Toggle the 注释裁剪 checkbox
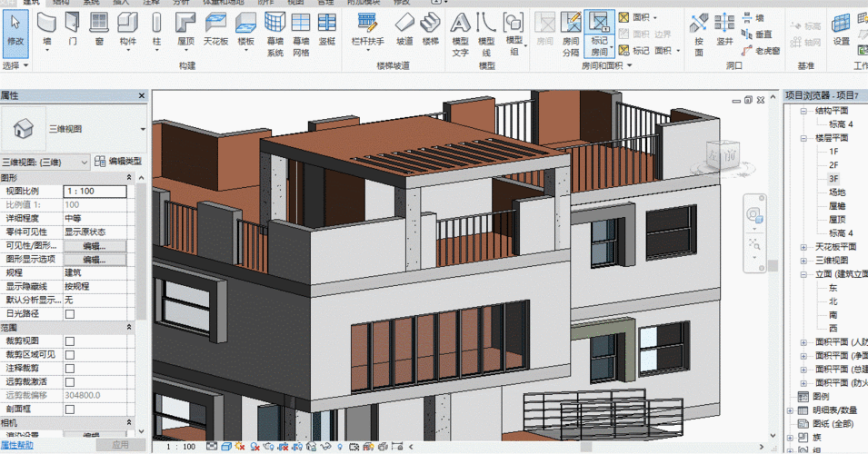868x454 pixels. [70, 369]
